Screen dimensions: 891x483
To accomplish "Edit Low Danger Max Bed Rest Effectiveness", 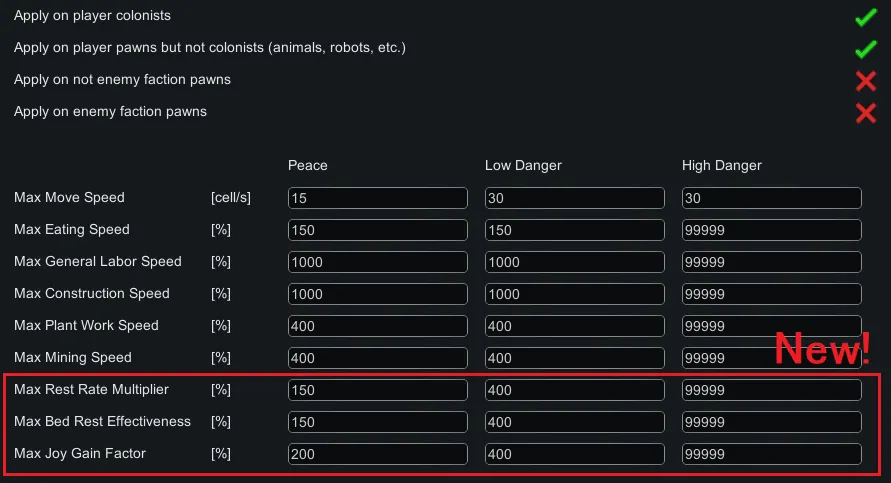I will [x=574, y=422].
